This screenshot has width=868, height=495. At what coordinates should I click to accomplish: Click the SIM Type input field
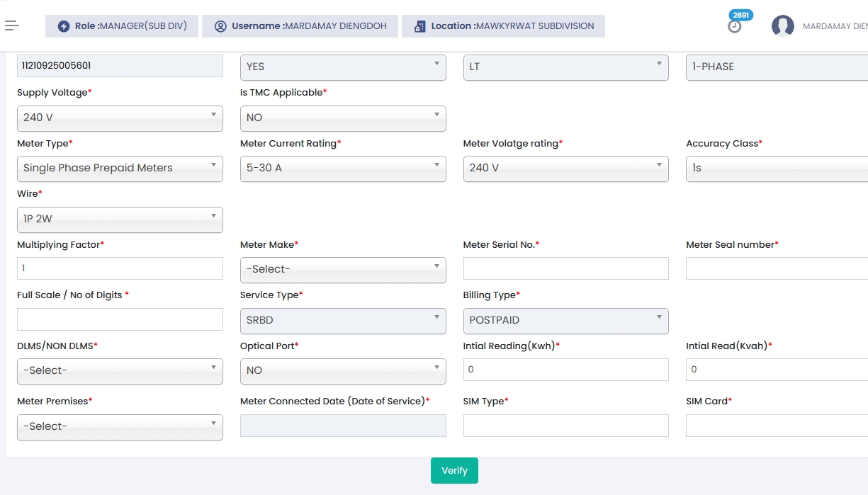pyautogui.click(x=565, y=426)
